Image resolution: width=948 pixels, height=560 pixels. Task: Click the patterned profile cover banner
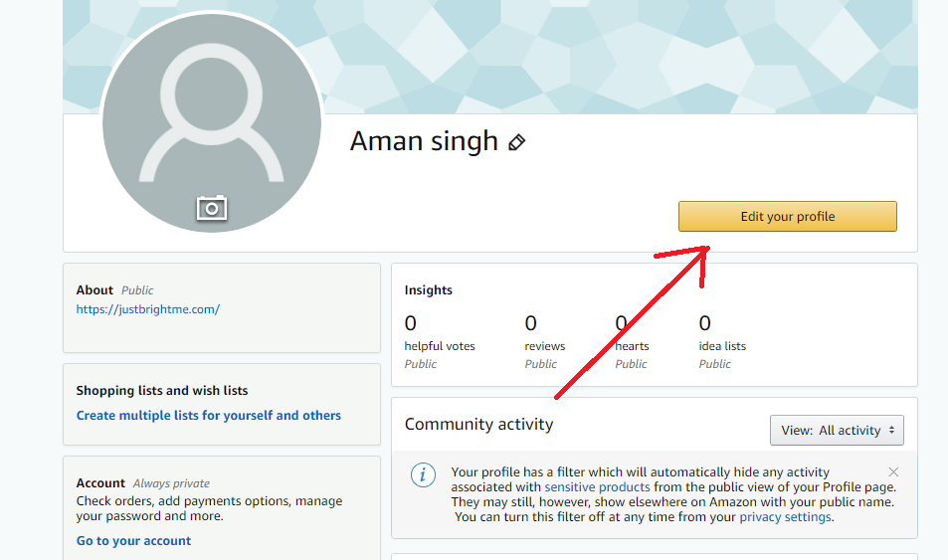pyautogui.click(x=605, y=55)
